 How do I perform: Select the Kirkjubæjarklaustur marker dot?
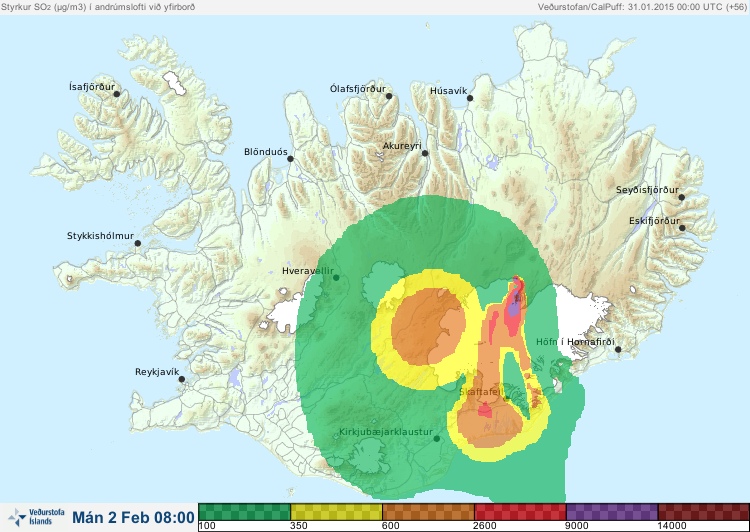point(437,439)
